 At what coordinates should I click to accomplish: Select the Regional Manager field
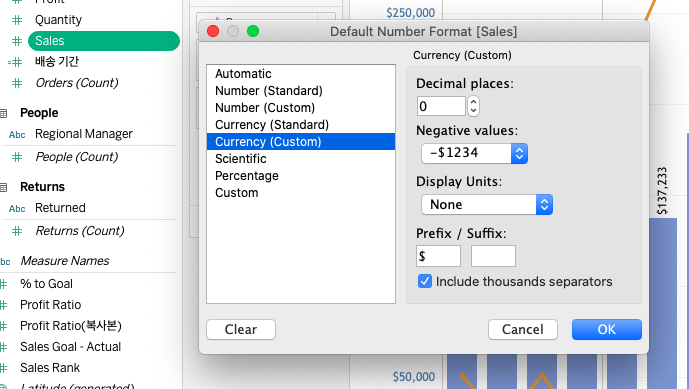[x=84, y=134]
